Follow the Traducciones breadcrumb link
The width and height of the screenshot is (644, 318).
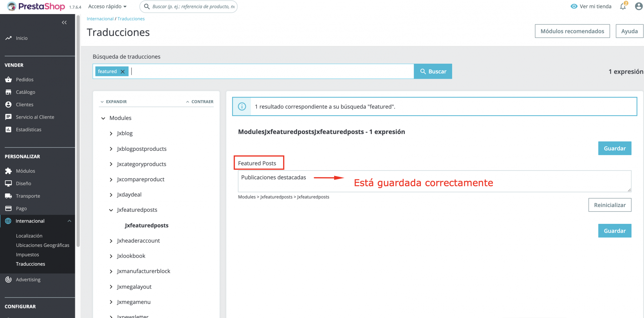(131, 19)
